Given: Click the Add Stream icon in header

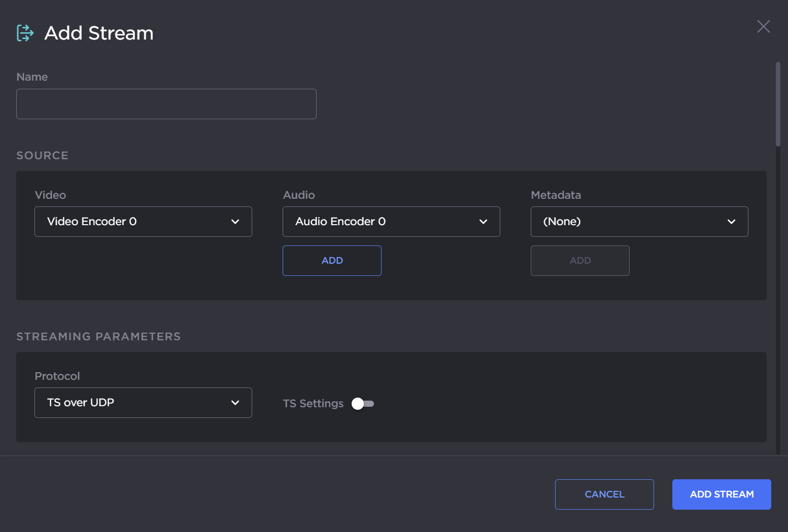Looking at the screenshot, I should tap(25, 33).
